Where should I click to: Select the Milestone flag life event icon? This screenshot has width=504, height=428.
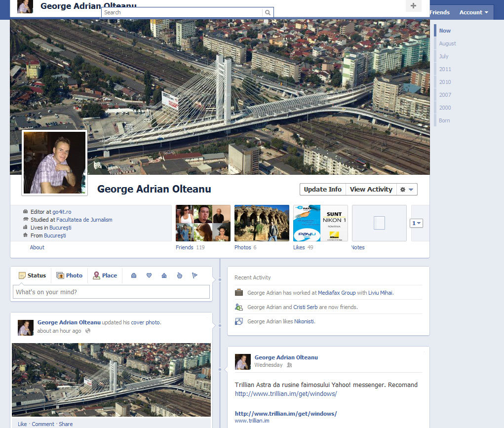point(194,275)
